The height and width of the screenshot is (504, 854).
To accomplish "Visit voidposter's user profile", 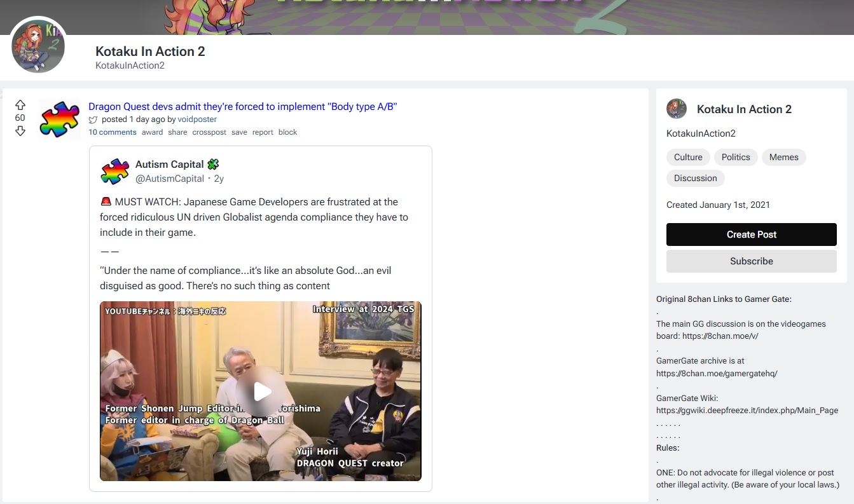I will point(197,119).
